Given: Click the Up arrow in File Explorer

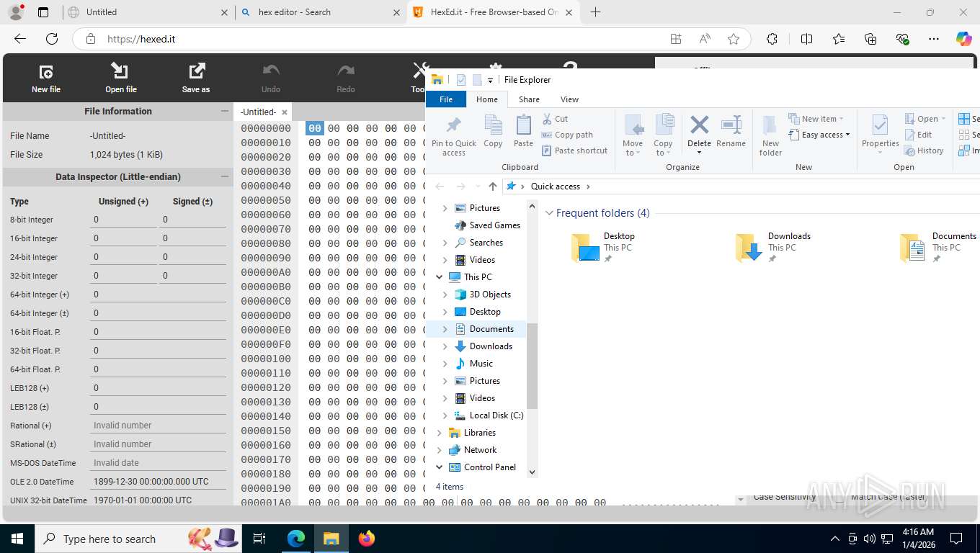Looking at the screenshot, I should click(493, 186).
